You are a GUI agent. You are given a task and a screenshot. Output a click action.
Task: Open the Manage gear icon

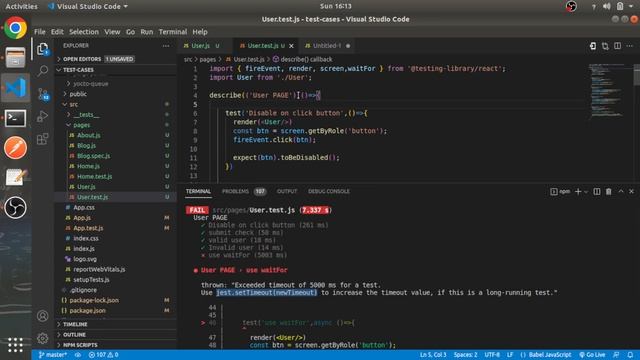(42, 338)
